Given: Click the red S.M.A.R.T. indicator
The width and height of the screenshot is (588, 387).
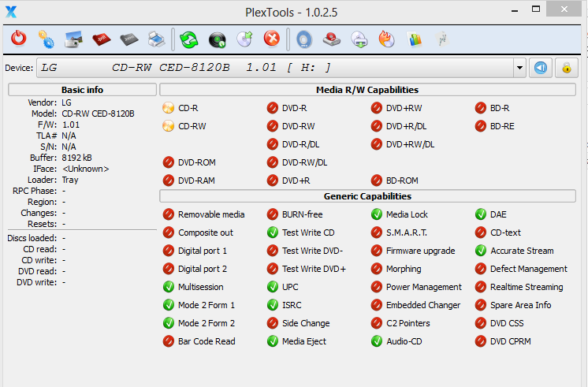Looking at the screenshot, I should pyautogui.click(x=377, y=233).
